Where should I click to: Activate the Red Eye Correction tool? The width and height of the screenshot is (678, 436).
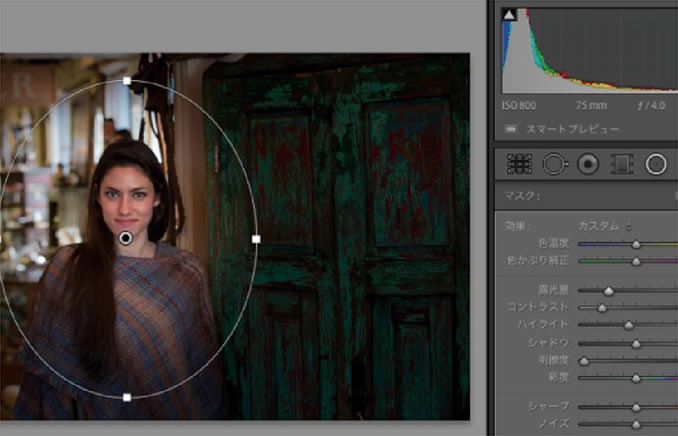pyautogui.click(x=588, y=164)
